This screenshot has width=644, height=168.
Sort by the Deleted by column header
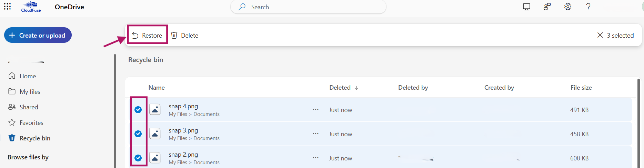[x=413, y=88]
